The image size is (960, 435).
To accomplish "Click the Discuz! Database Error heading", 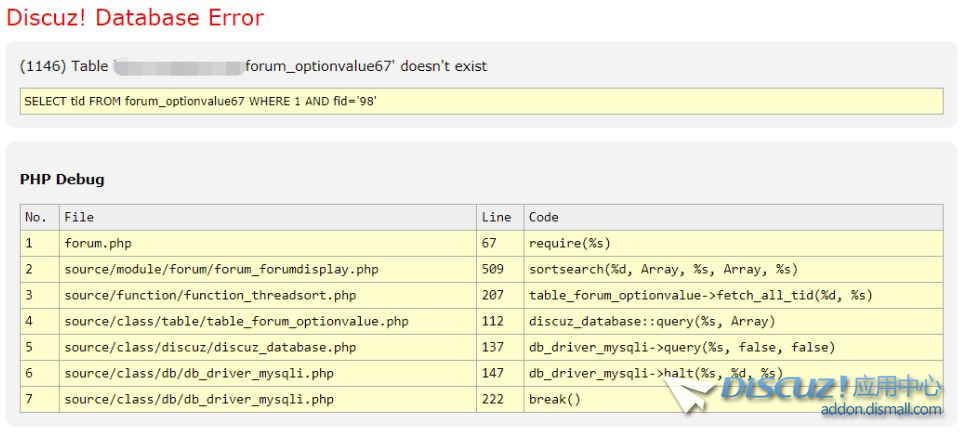I will click(135, 17).
